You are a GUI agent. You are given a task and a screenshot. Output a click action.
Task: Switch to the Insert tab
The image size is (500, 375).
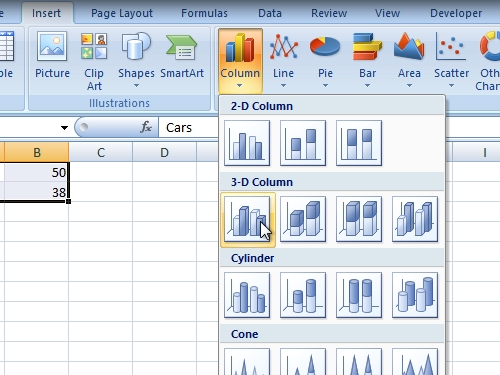click(47, 13)
